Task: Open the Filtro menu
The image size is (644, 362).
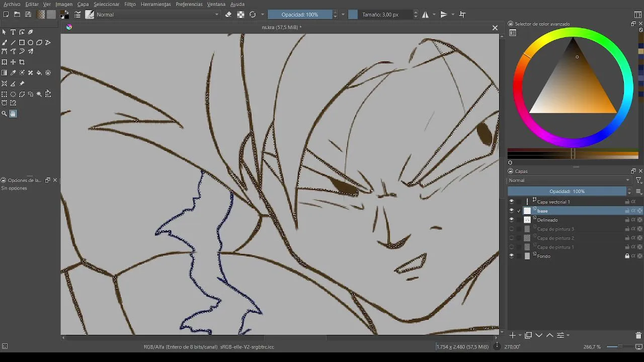Action: (x=130, y=4)
